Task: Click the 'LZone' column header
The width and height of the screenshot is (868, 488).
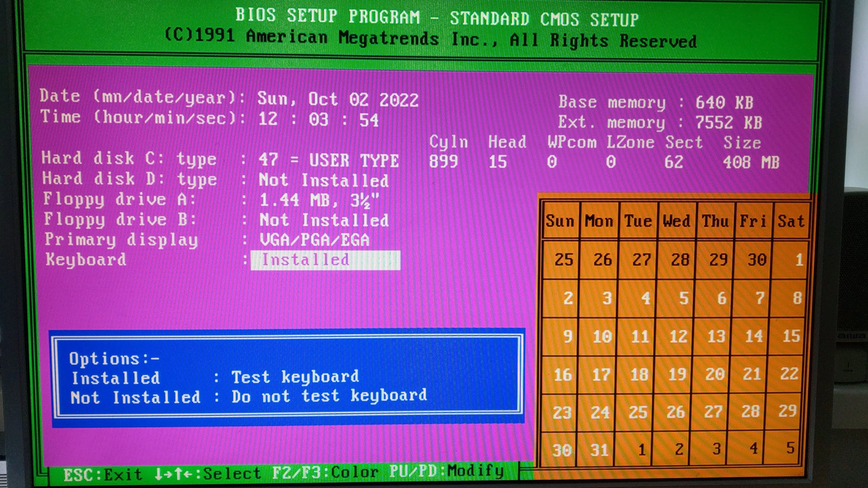Action: pyautogui.click(x=630, y=142)
